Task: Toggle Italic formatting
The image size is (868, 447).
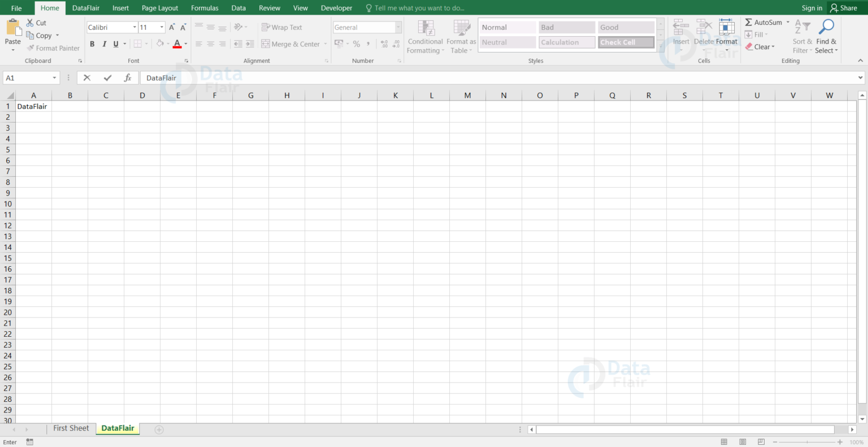Action: click(x=104, y=44)
